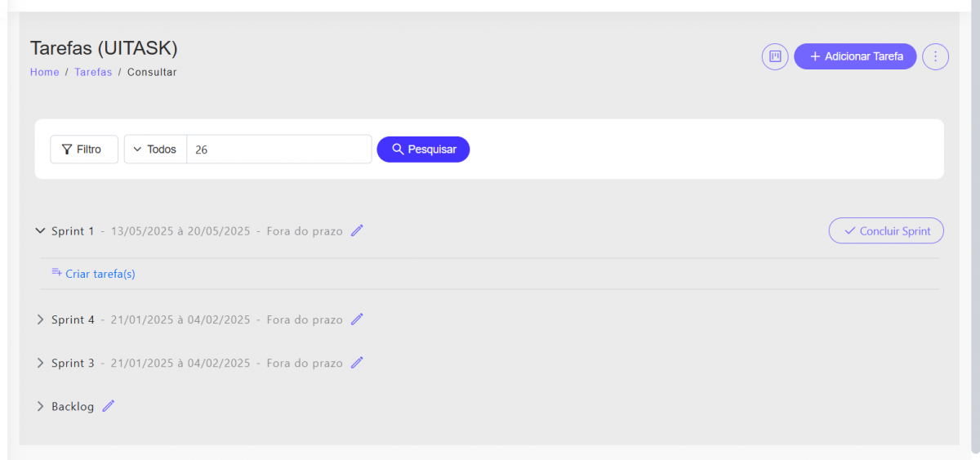The image size is (980, 460).
Task: Collapse the Sprint 1 section chevron
Action: (40, 231)
